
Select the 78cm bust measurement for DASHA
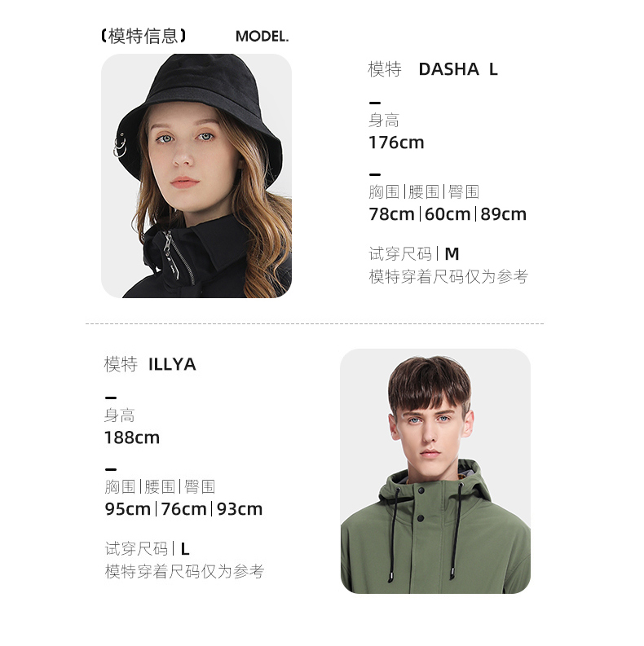[x=391, y=214]
